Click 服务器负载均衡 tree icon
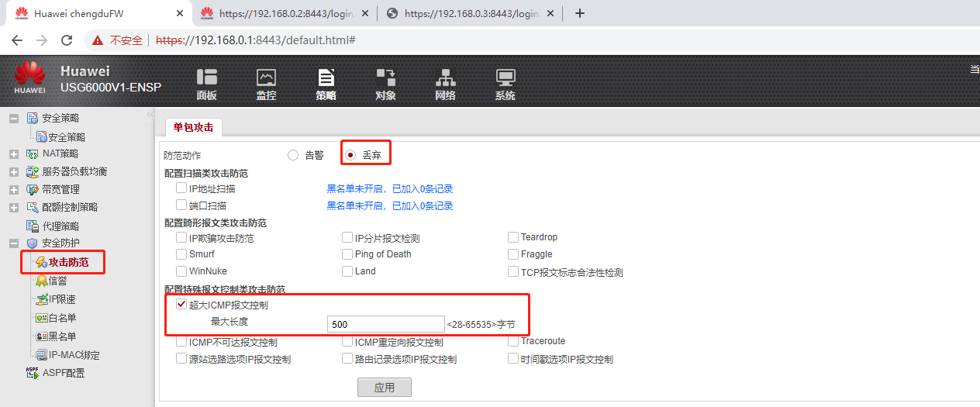This screenshot has height=407, width=980. click(33, 171)
